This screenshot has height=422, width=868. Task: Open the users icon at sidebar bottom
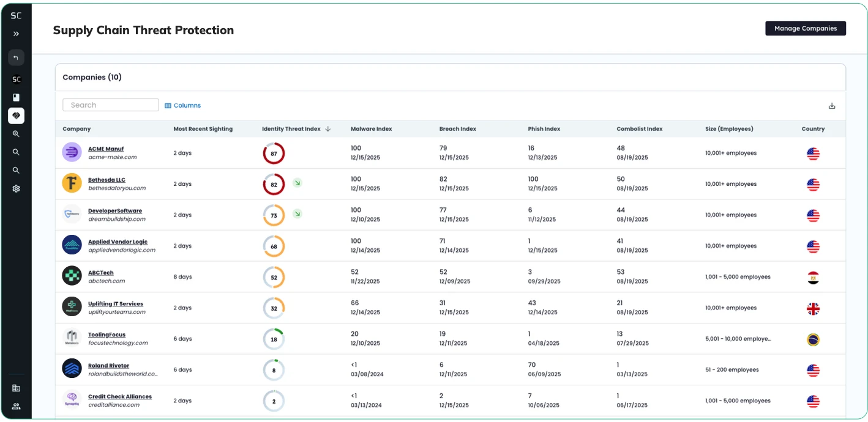(16, 406)
